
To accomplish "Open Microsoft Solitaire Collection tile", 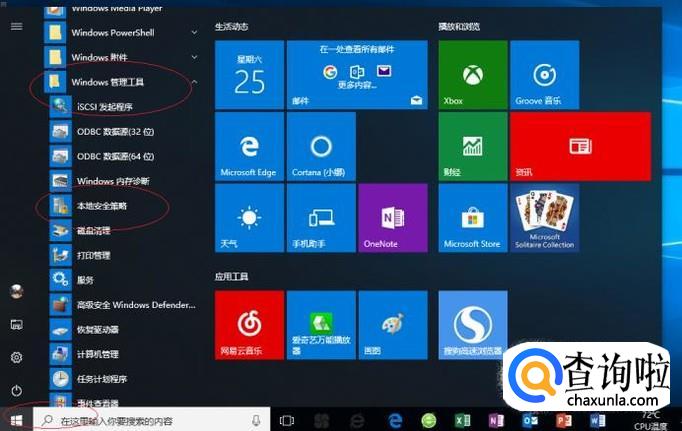I will coord(545,218).
